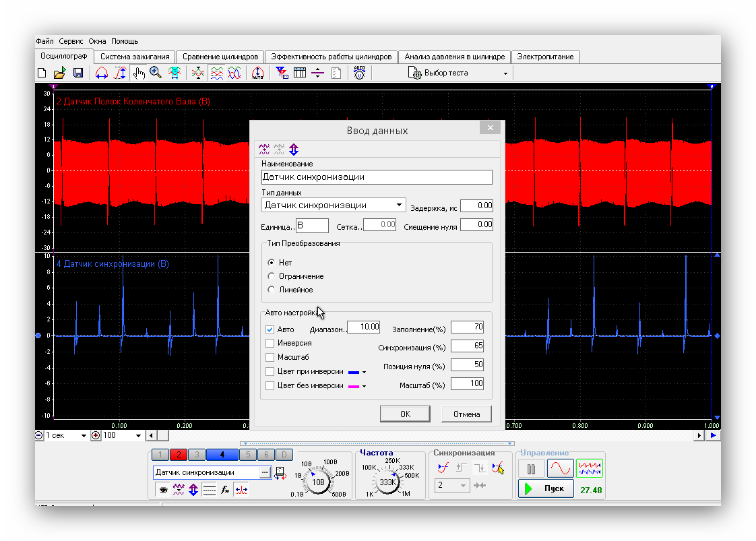Viewport: 756px width, 541px height.
Task: Click the purple divider line icon
Action: 318,73
